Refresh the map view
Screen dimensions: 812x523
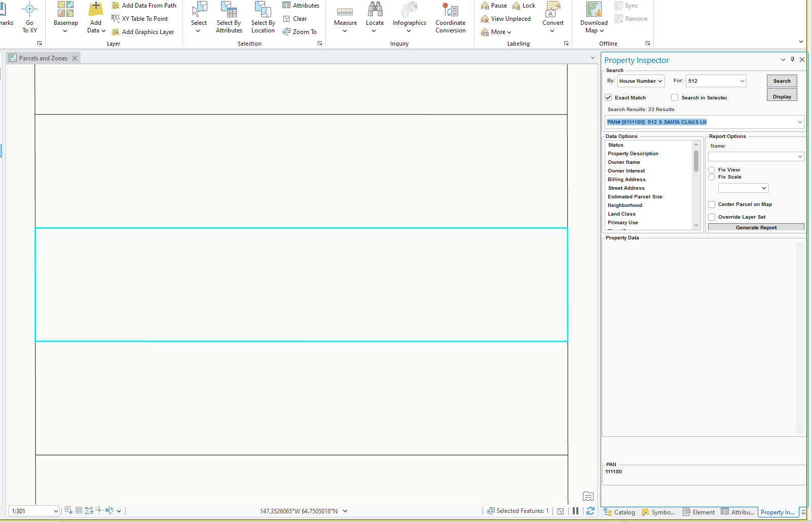(x=590, y=511)
